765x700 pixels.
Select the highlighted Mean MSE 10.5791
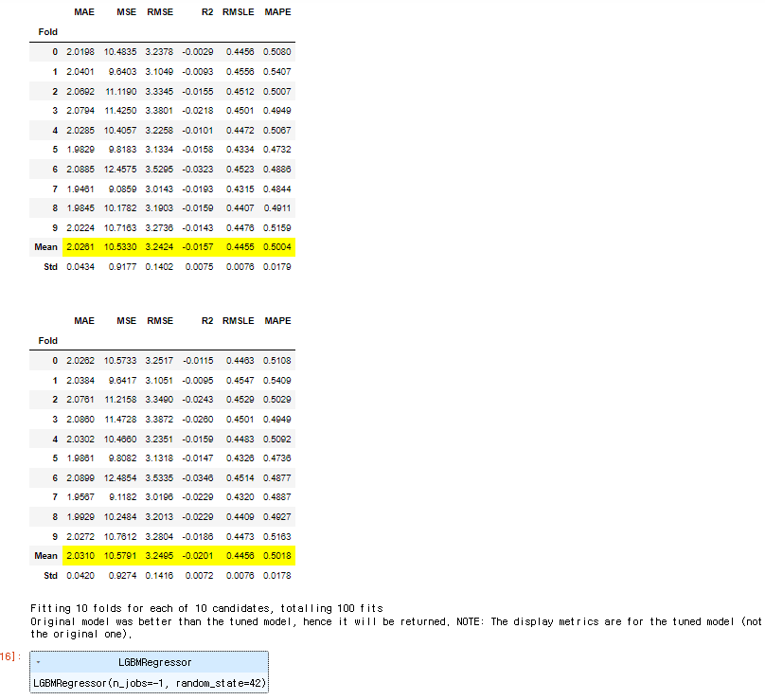point(120,555)
